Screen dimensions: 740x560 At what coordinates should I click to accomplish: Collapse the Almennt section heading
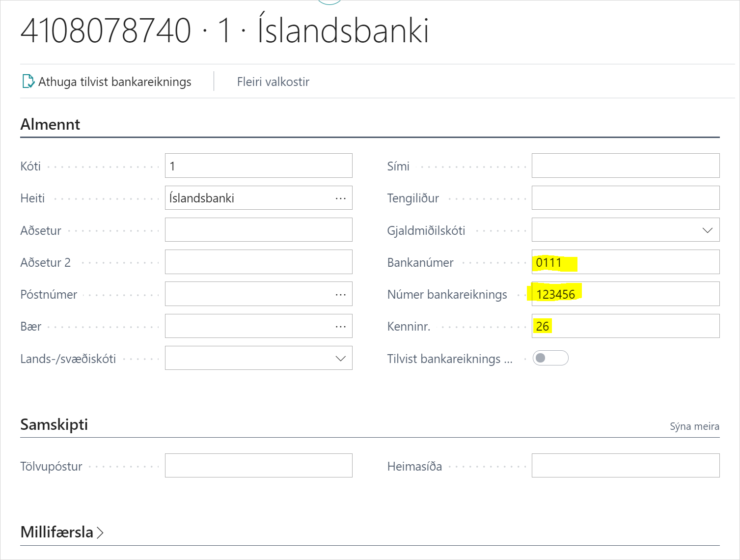(50, 124)
